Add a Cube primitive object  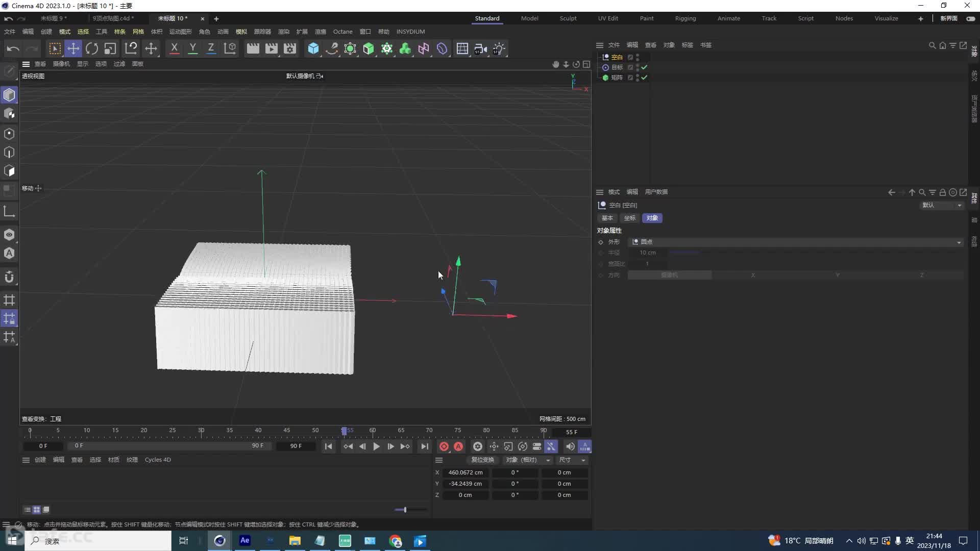(x=313, y=48)
